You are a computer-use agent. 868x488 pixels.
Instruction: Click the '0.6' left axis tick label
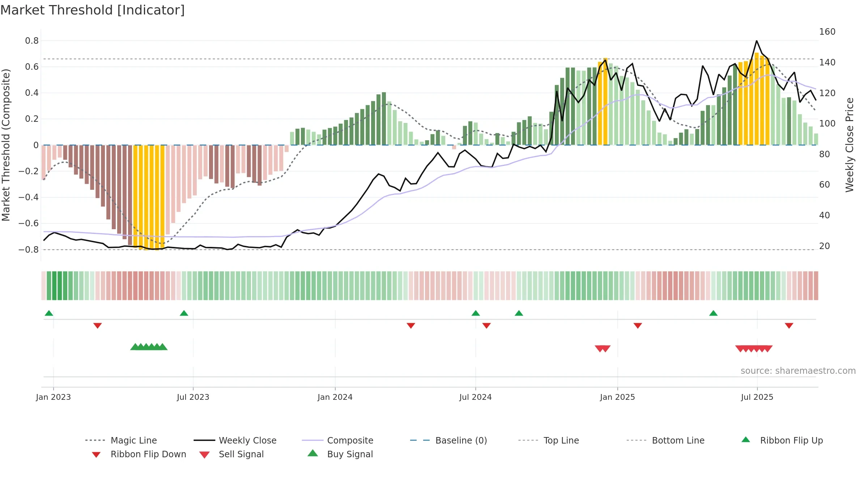(32, 67)
